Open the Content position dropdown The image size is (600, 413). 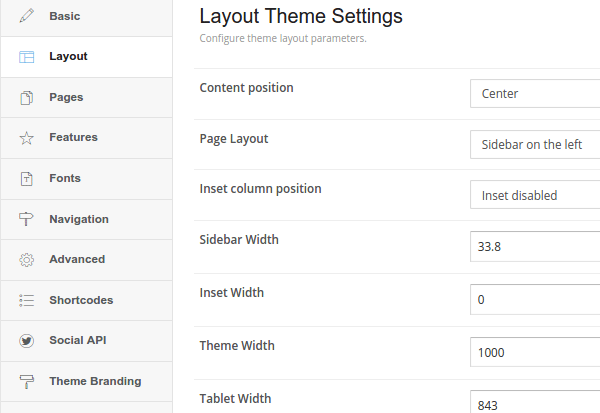pos(535,94)
